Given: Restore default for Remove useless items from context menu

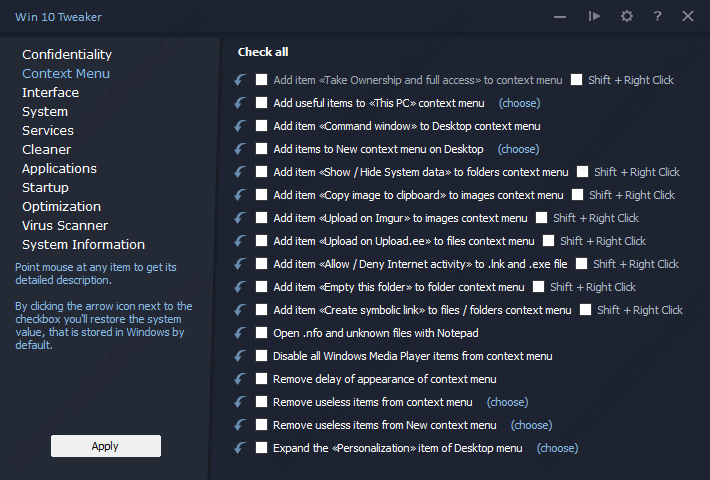Looking at the screenshot, I should tap(240, 402).
